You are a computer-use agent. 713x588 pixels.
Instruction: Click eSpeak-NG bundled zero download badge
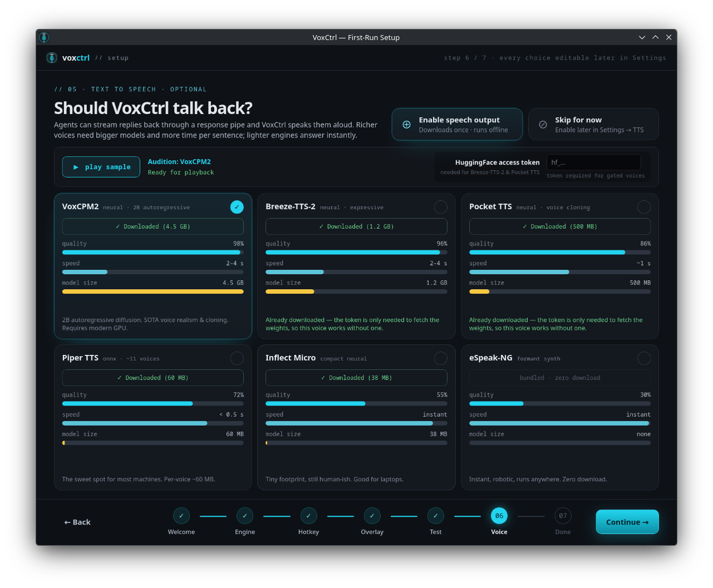point(560,378)
